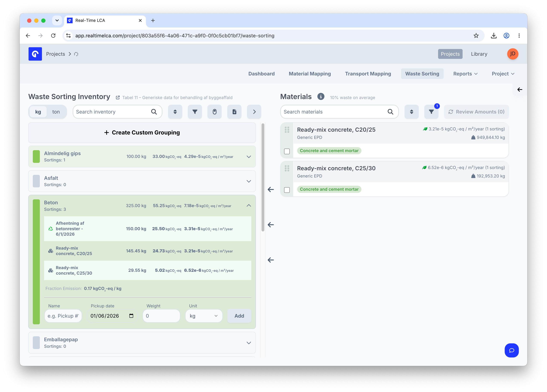Click the mouse icon button in inventory toolbar
The image size is (547, 392).
pos(214,112)
